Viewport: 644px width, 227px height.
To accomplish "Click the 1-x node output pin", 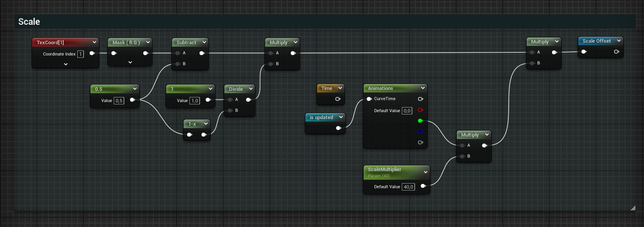I will (204, 135).
